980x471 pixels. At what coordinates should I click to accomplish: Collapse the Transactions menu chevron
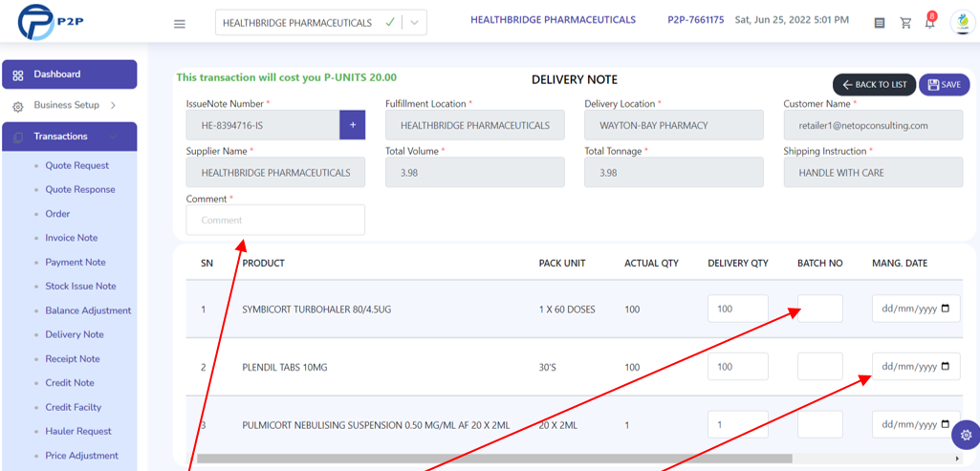113,137
